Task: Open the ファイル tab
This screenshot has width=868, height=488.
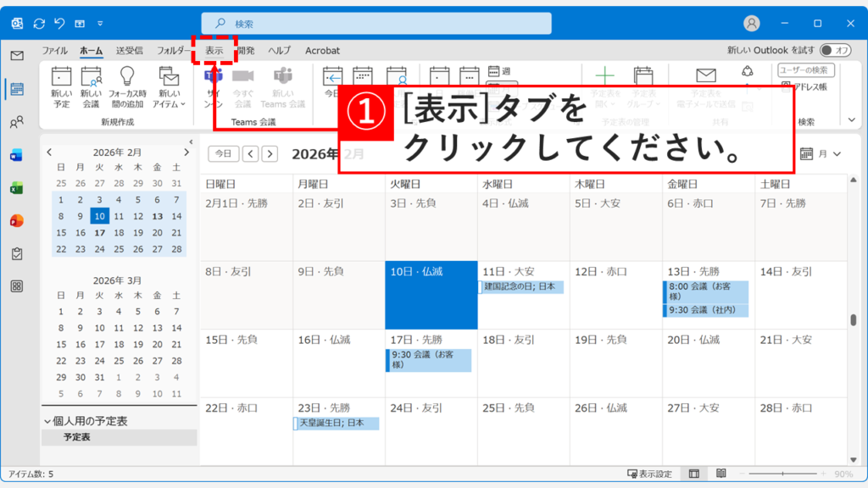Action: click(x=53, y=50)
